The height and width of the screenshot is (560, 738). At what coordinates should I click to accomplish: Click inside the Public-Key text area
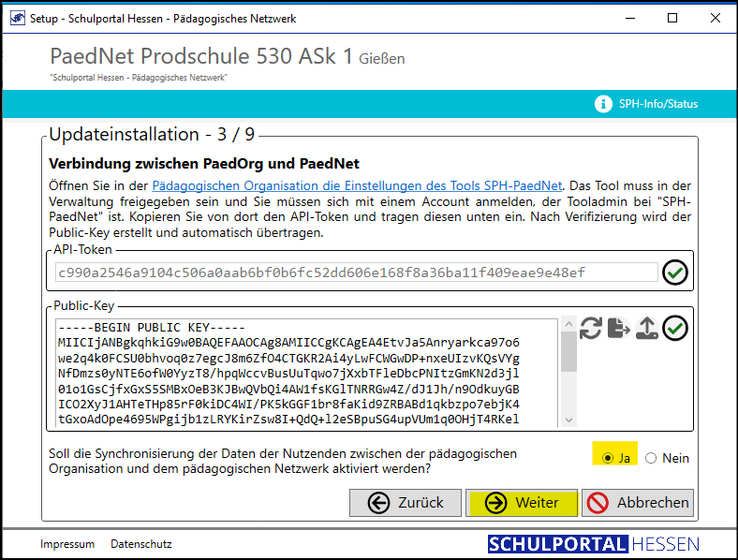307,373
